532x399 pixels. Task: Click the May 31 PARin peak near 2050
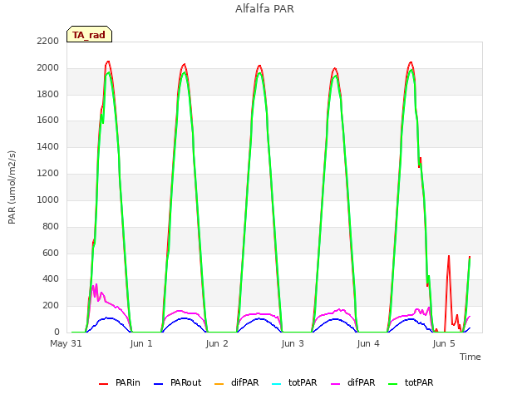pos(108,62)
